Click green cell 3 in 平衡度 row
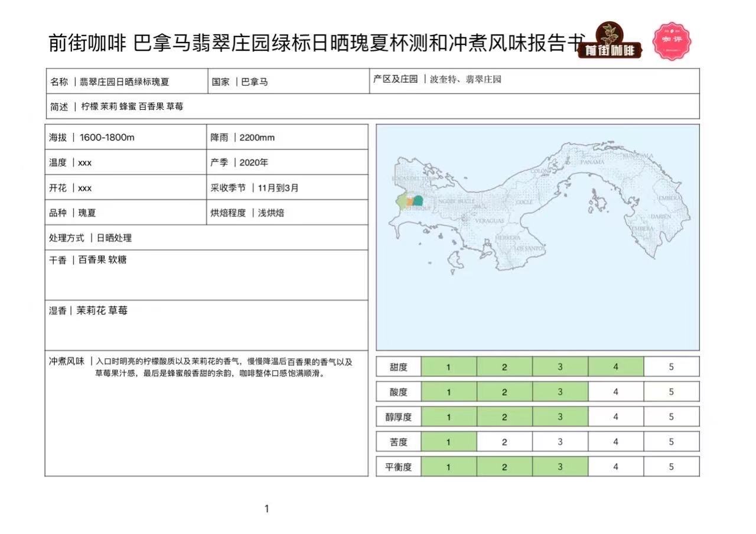The height and width of the screenshot is (534, 756). [560, 467]
